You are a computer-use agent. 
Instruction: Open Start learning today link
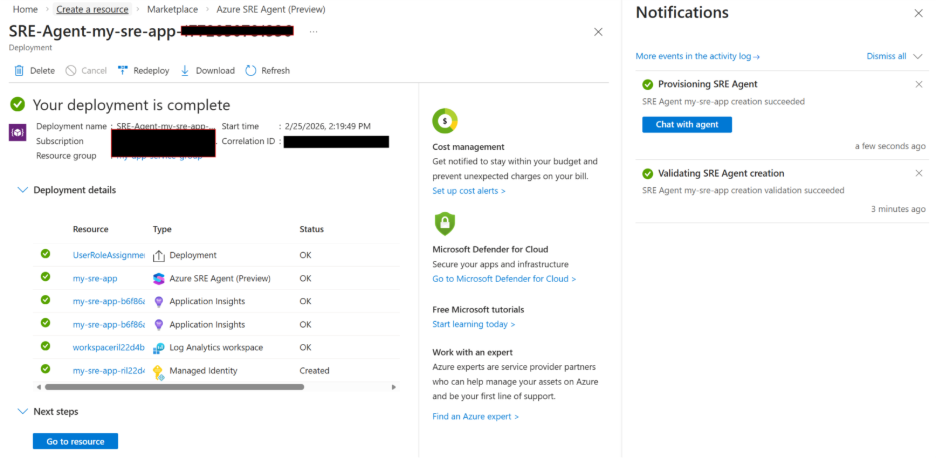pyautogui.click(x=474, y=324)
